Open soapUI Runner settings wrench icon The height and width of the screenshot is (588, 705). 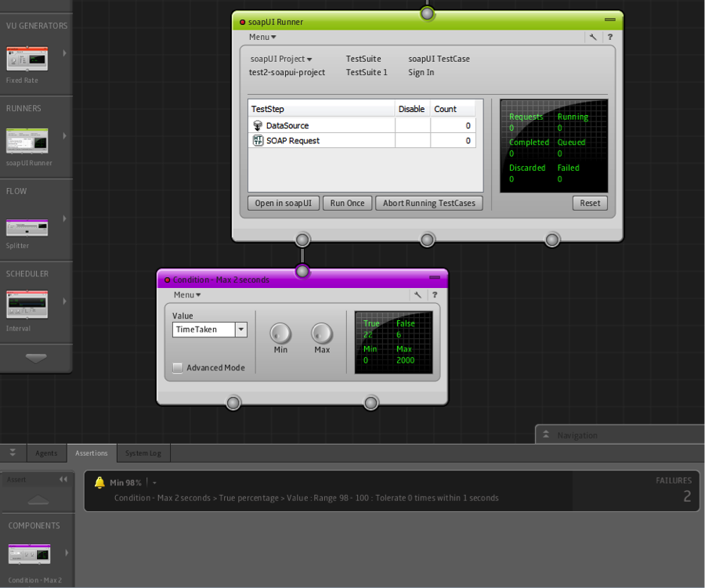pos(593,37)
